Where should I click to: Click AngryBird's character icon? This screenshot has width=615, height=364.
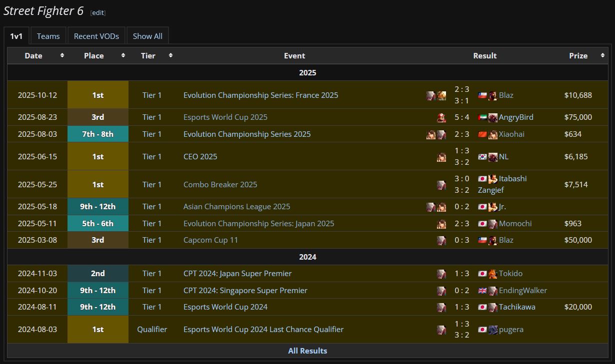point(493,117)
